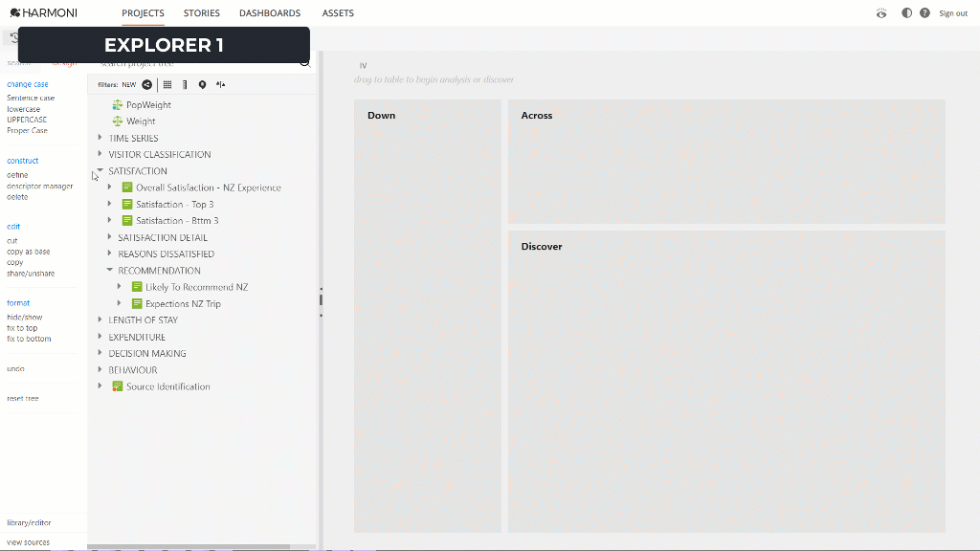Click fix to bottom

click(x=29, y=339)
